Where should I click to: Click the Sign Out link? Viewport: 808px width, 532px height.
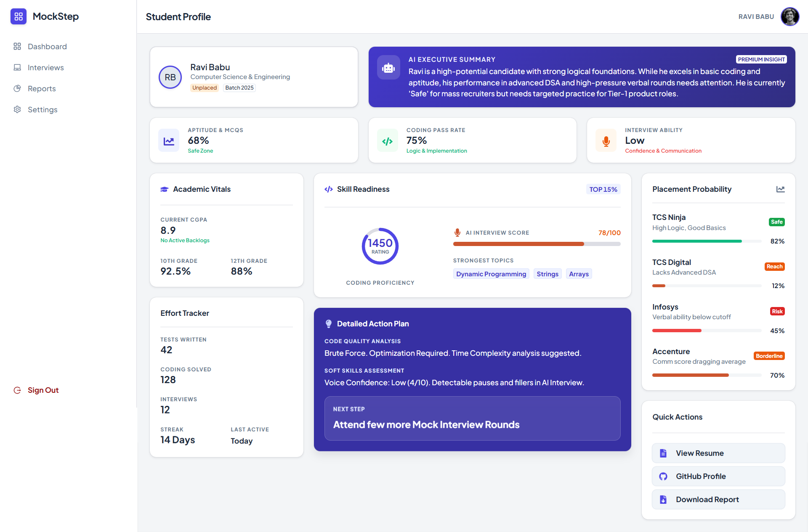(x=43, y=390)
